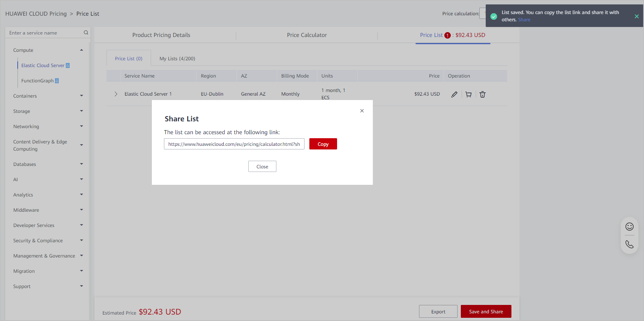Click the Share link in the notification
The width and height of the screenshot is (644, 321).
click(524, 20)
